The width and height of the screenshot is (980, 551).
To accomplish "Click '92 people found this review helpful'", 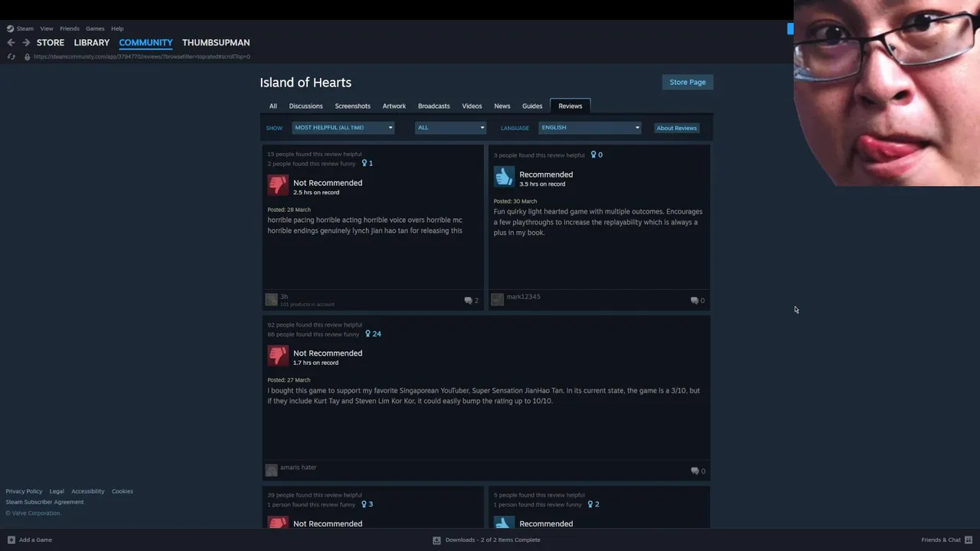I will (315, 324).
